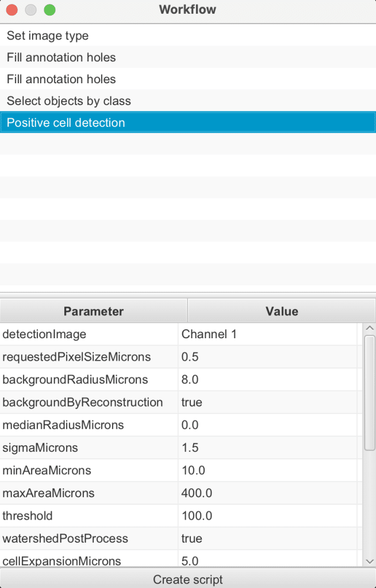Click the scroll up arrow in the parameter table

point(370,328)
